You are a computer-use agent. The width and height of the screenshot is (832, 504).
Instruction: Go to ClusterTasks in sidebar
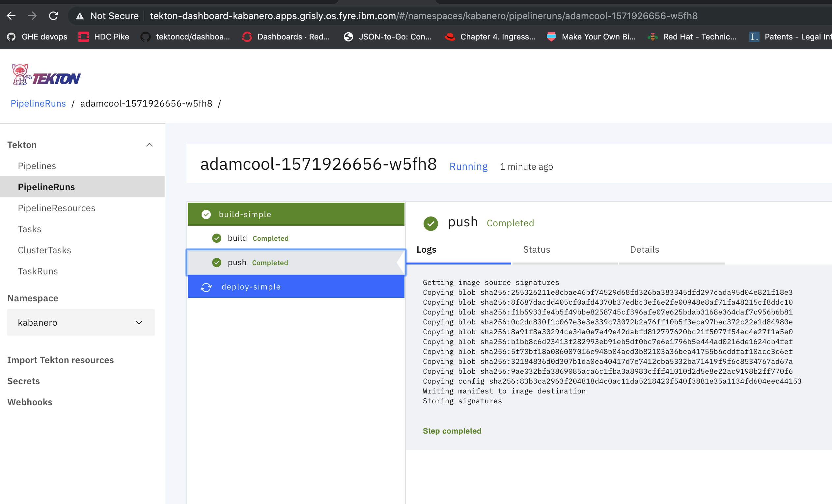coord(44,250)
